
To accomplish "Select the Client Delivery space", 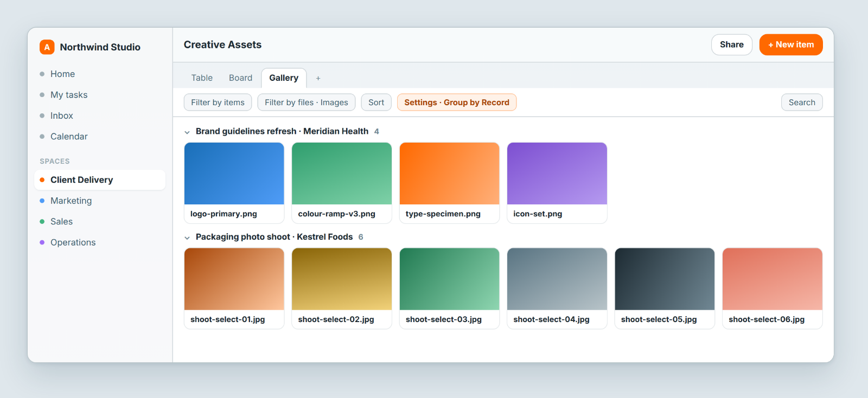I will point(100,180).
